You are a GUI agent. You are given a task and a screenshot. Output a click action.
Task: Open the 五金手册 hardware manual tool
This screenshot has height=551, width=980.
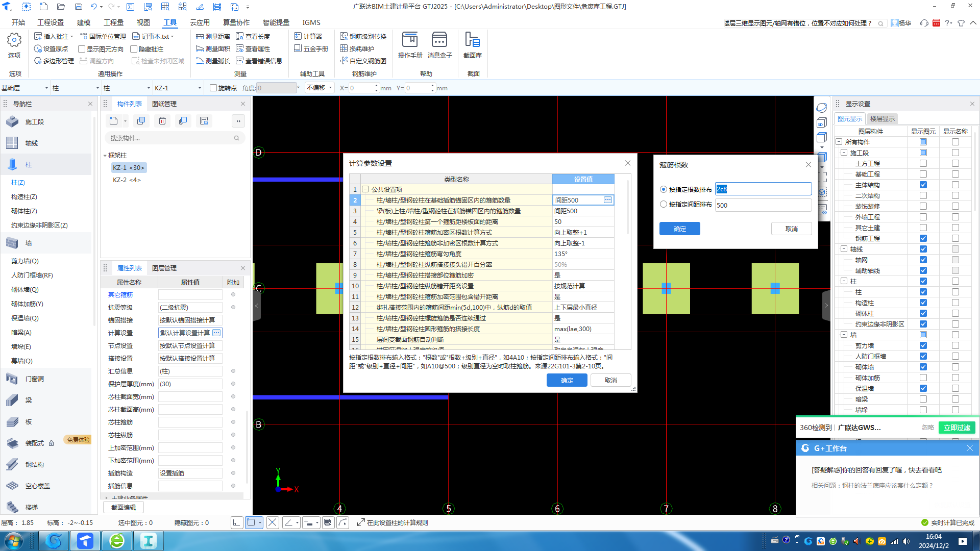311,48
